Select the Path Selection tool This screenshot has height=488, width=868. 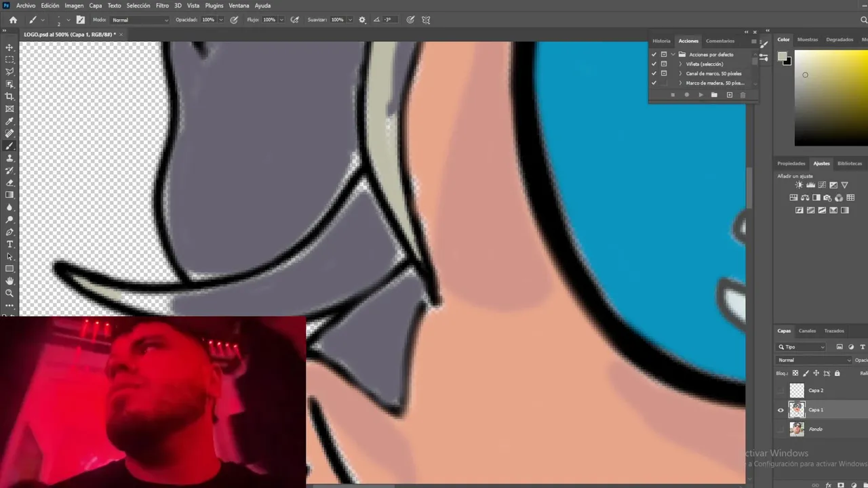(x=9, y=256)
